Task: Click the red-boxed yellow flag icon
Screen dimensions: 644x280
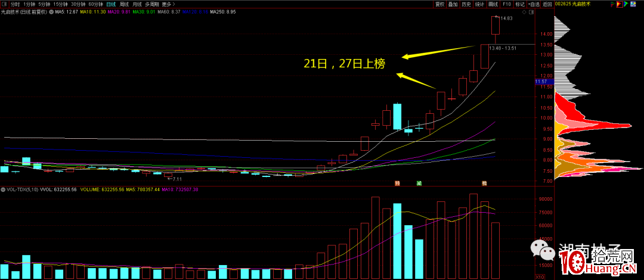Action: click(619, 4)
